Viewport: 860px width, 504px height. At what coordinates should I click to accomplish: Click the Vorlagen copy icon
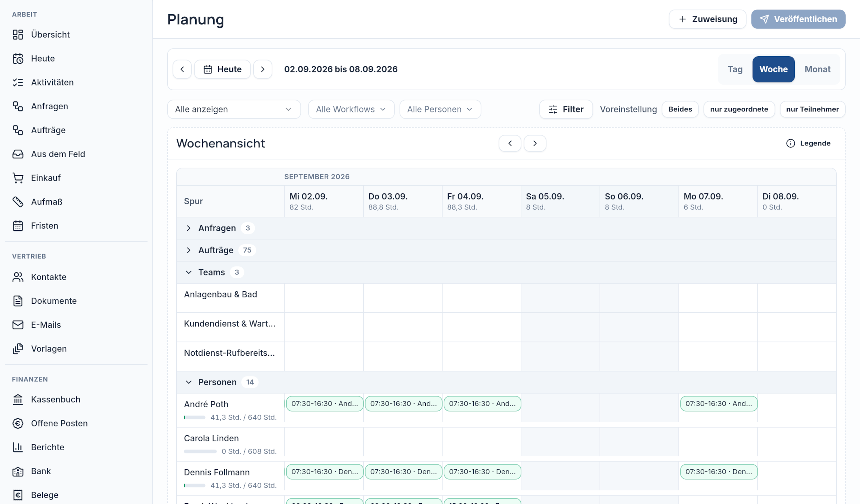tap(18, 349)
